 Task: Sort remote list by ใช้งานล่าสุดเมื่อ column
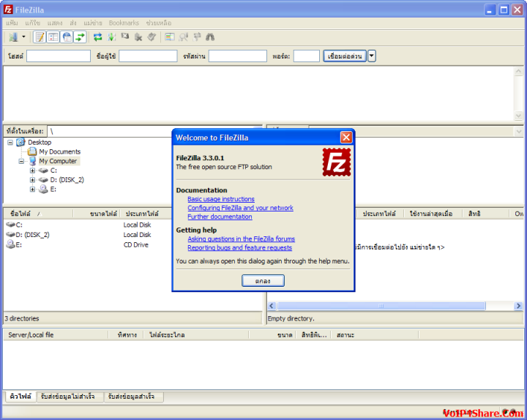431,214
